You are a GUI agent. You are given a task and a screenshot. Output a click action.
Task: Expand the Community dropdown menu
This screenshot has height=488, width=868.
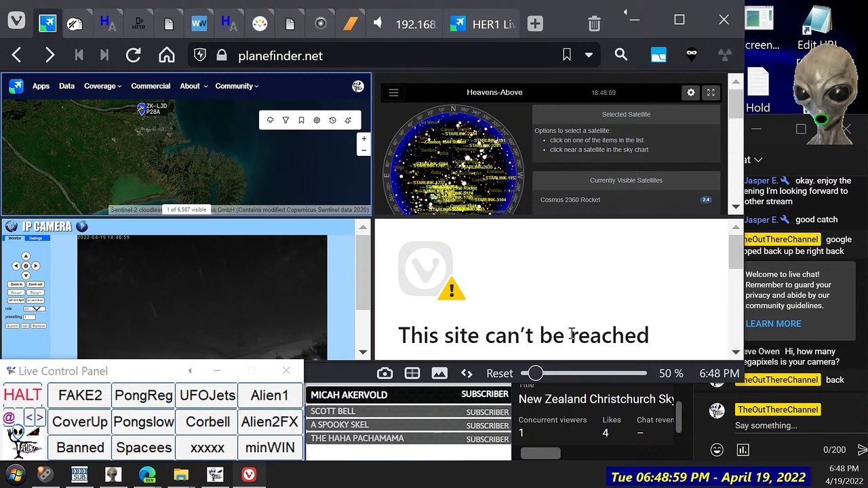pos(237,86)
